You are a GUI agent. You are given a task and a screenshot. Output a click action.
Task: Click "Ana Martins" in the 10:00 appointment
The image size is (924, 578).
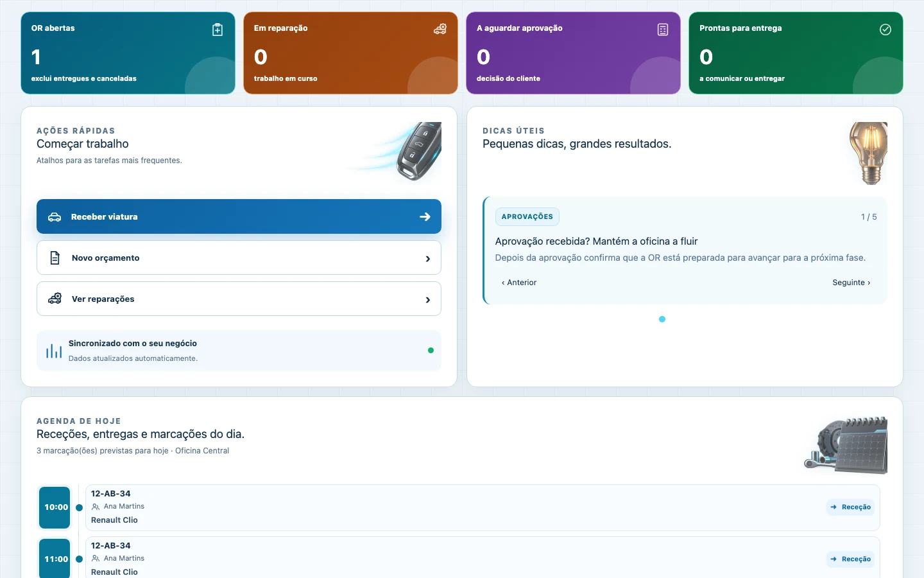[124, 507]
